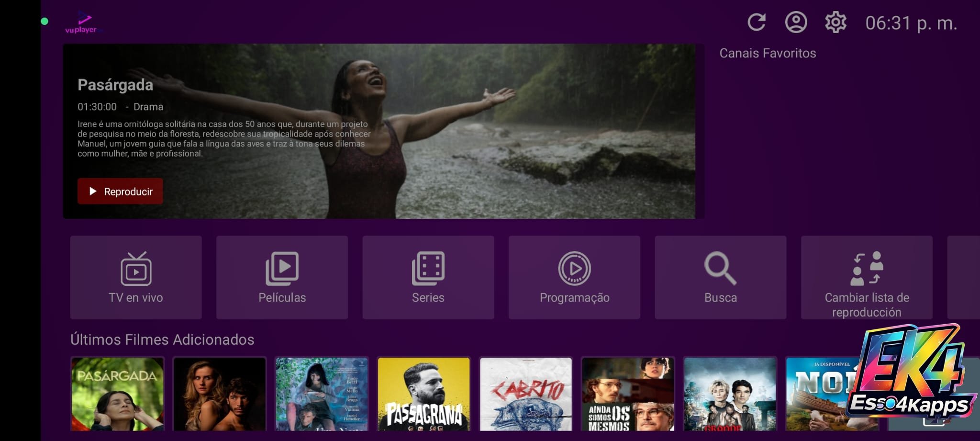Click the Canais Favoritos heading

pos(768,53)
